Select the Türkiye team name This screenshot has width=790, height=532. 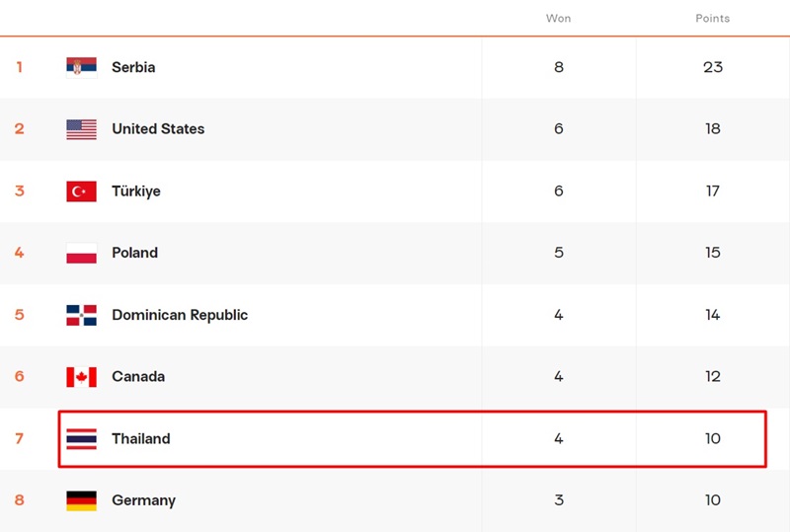(136, 191)
